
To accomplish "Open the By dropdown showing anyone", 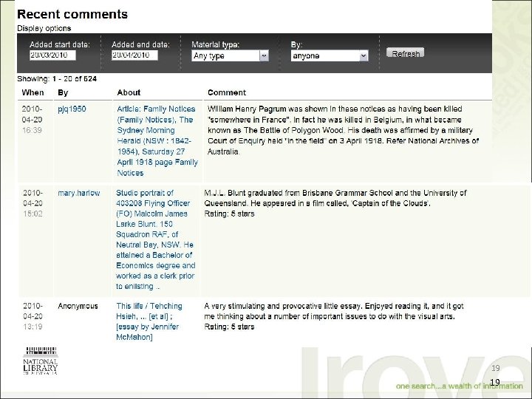I will pyautogui.click(x=330, y=55).
